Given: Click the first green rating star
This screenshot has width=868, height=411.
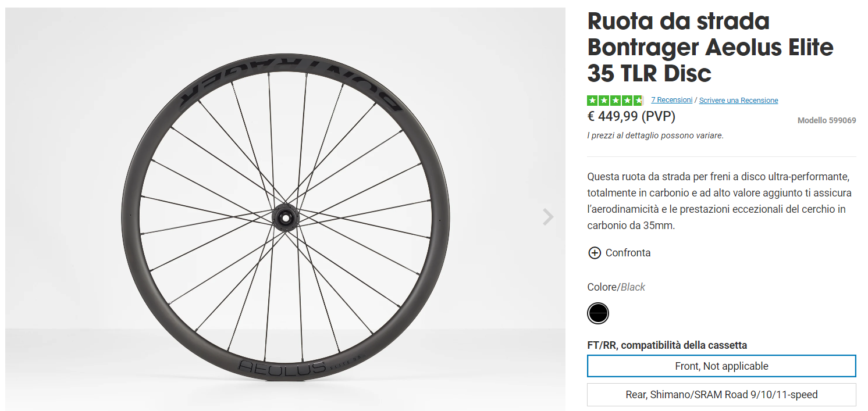Looking at the screenshot, I should point(592,100).
